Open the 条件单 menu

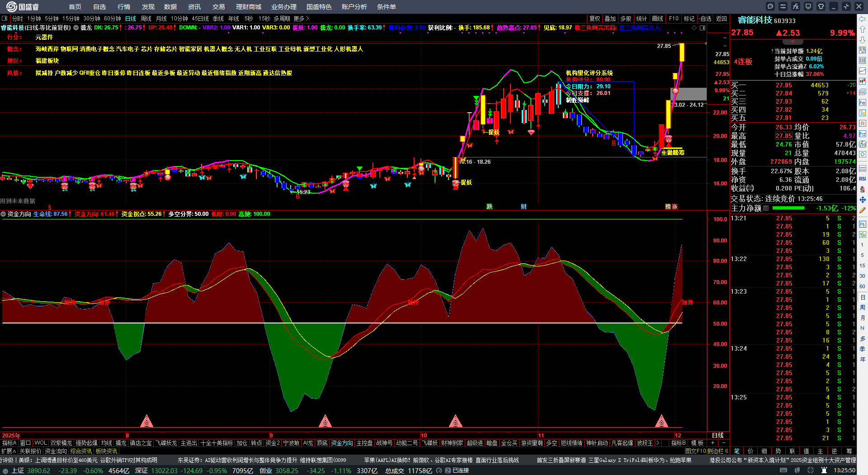pyautogui.click(x=387, y=7)
